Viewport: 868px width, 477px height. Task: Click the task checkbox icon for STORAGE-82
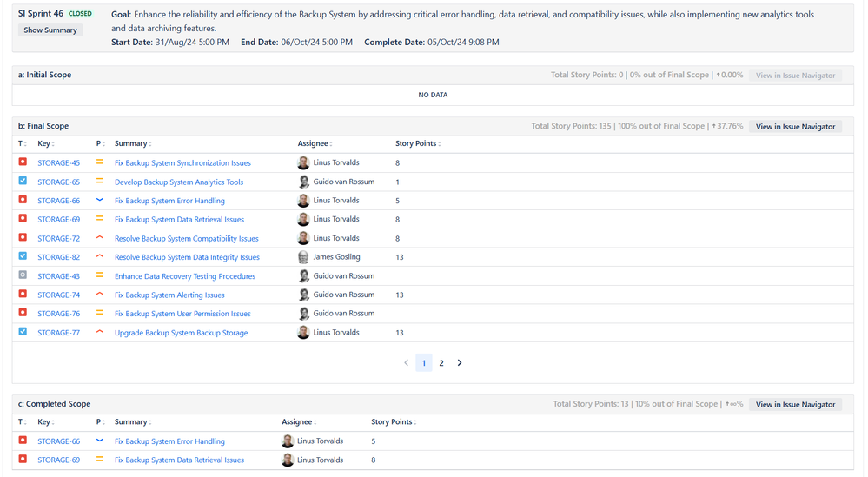[x=23, y=256]
